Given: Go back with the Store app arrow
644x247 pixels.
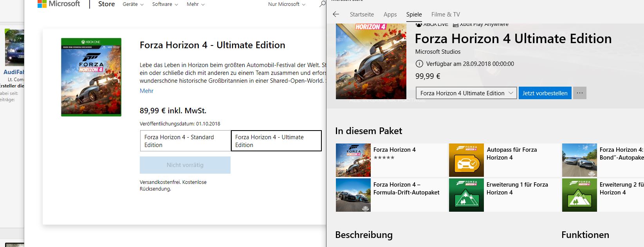Looking at the screenshot, I should click(336, 14).
